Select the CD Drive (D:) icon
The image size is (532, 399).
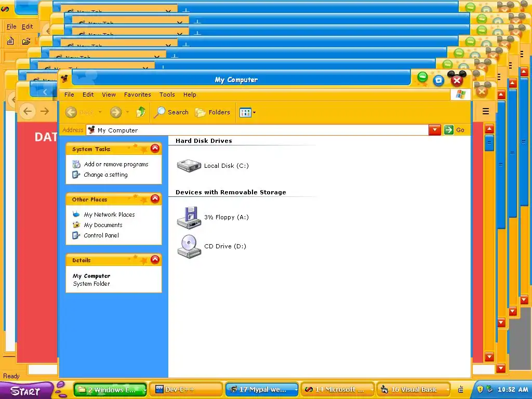(x=189, y=247)
